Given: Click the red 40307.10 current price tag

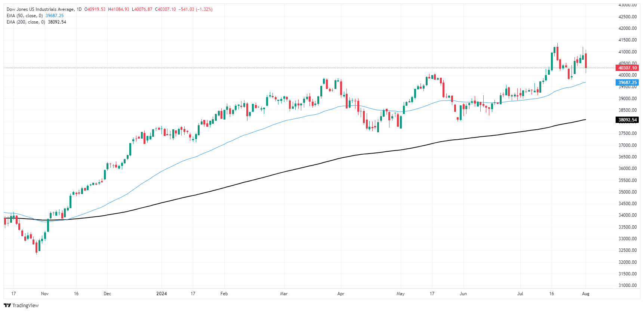Looking at the screenshot, I should 628,68.
